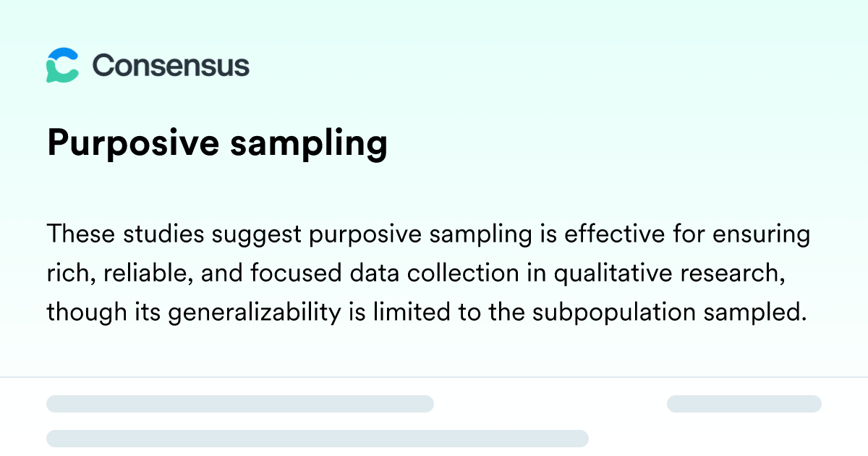Click the Consensus wordmark text

[x=171, y=66]
